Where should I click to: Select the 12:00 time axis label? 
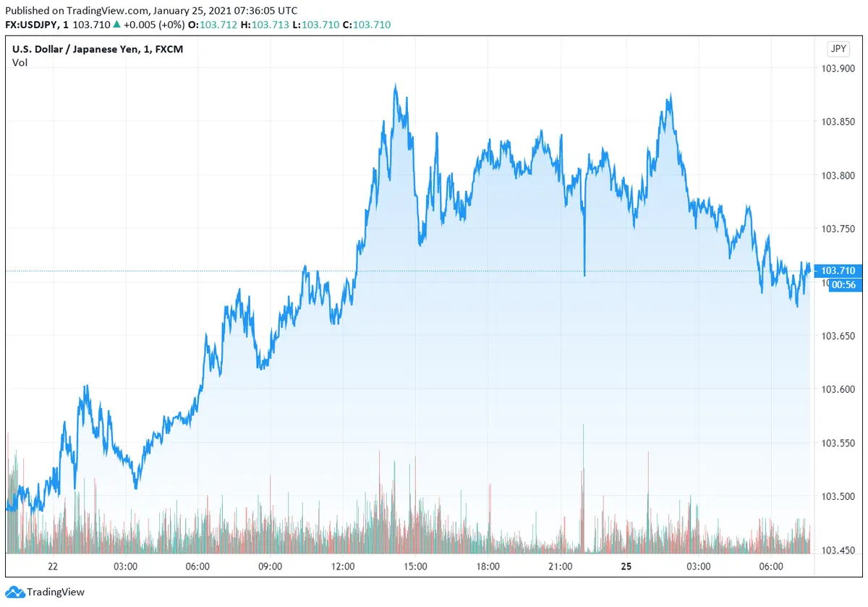pyautogui.click(x=343, y=566)
